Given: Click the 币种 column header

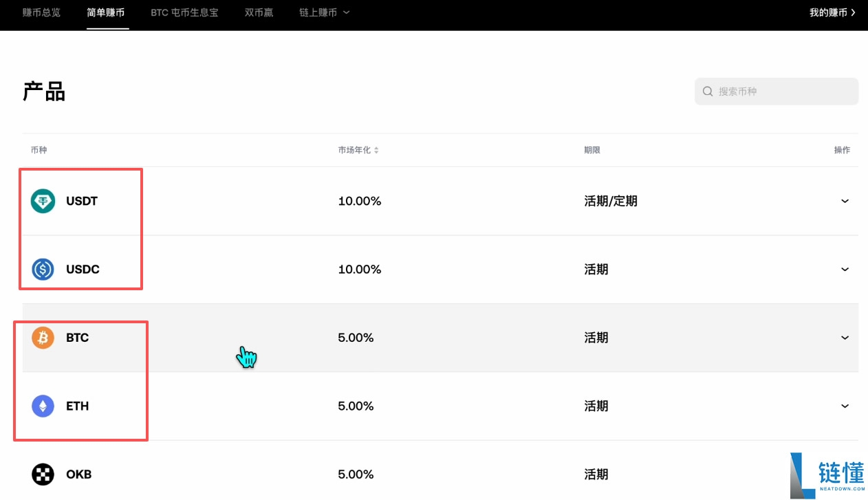Looking at the screenshot, I should point(39,150).
